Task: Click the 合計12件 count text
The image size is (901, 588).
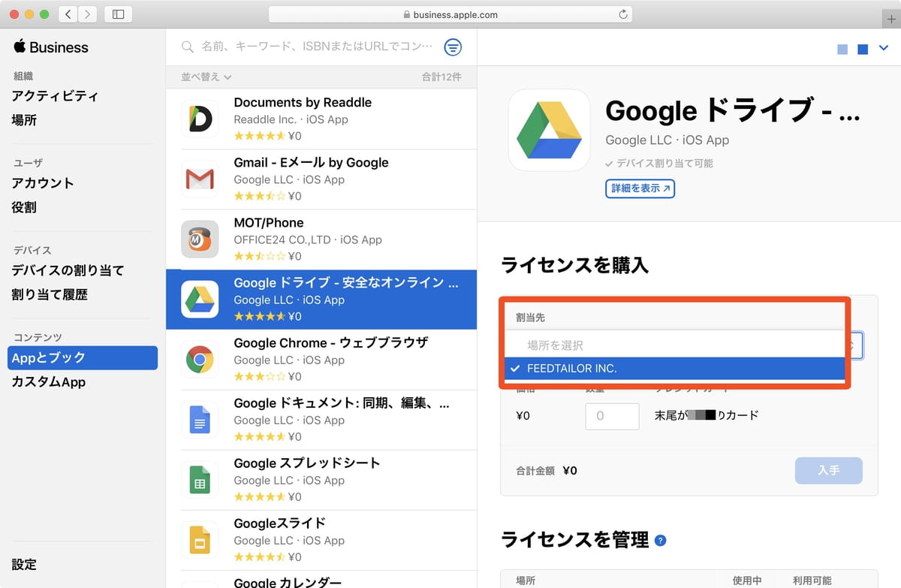Action: tap(441, 77)
